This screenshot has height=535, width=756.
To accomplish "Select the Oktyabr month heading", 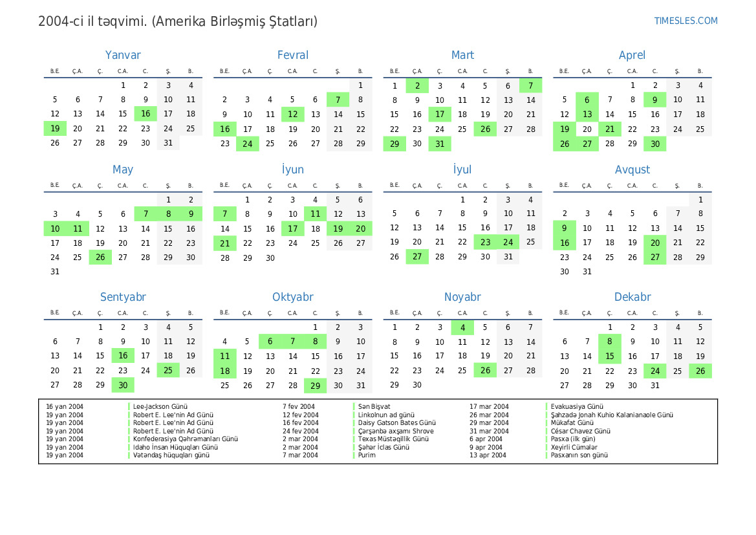I will (293, 298).
